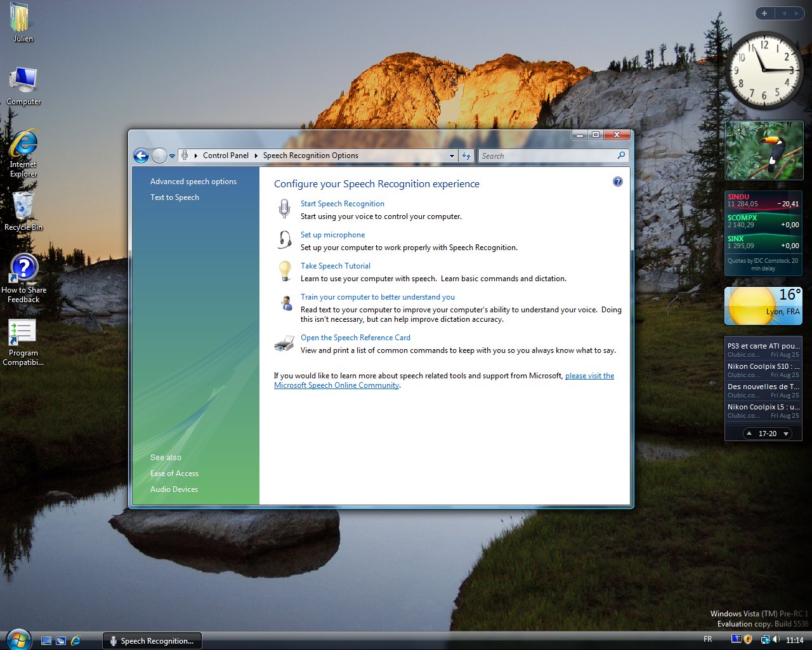This screenshot has width=812, height=650.
Task: Select the Computer desktop icon
Action: pos(23,86)
